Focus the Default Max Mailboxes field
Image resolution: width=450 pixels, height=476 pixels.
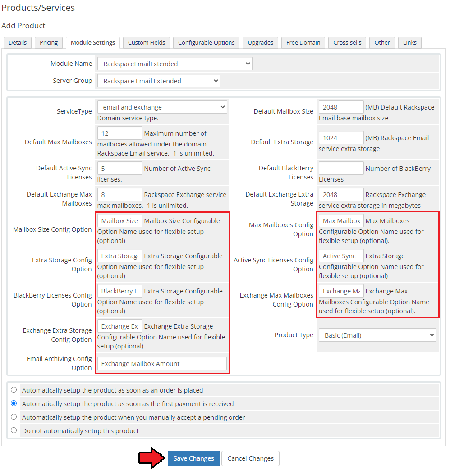119,133
